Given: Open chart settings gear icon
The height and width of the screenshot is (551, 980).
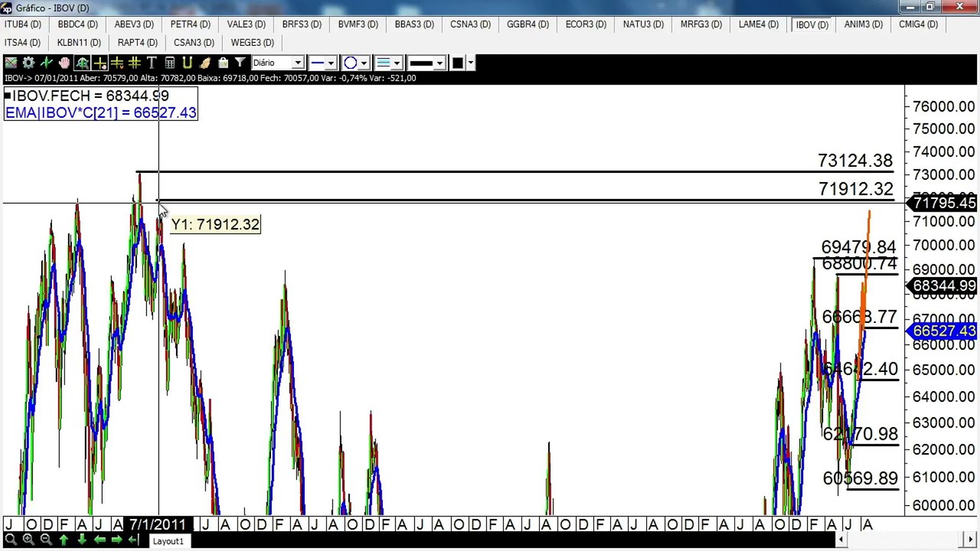Looking at the screenshot, I should (28, 63).
